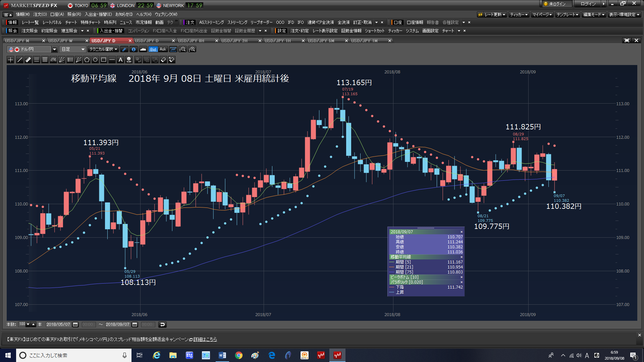Open the 編集モード dropdown
The image size is (644, 362).
pyautogui.click(x=594, y=15)
